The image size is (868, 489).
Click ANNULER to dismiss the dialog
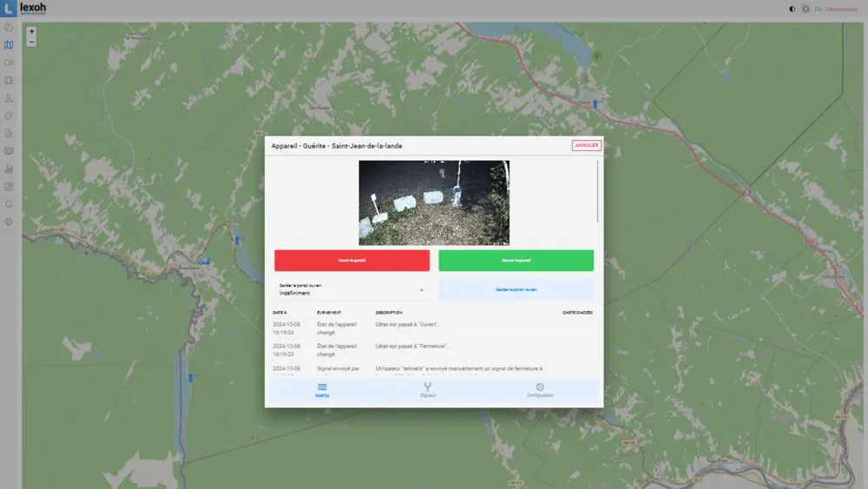[x=587, y=146]
